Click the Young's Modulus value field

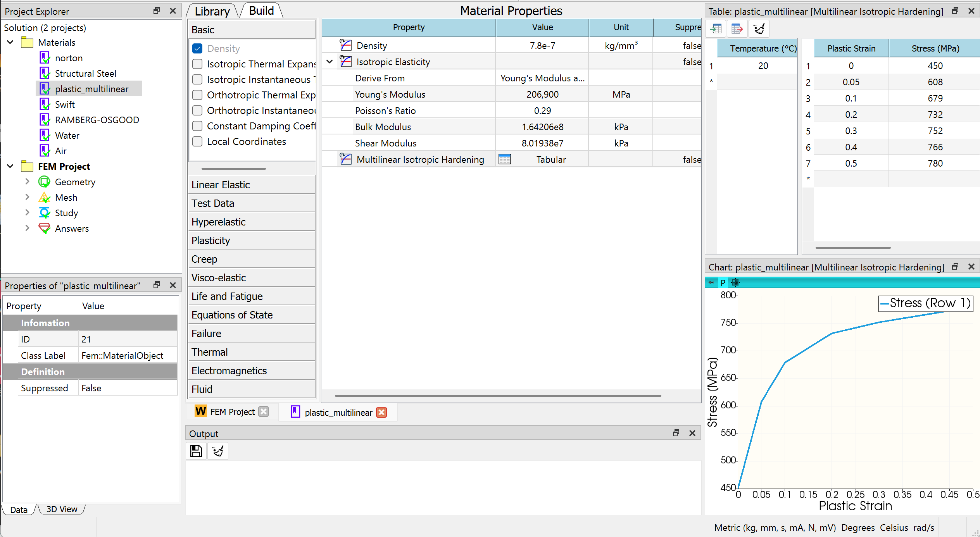[x=542, y=95]
